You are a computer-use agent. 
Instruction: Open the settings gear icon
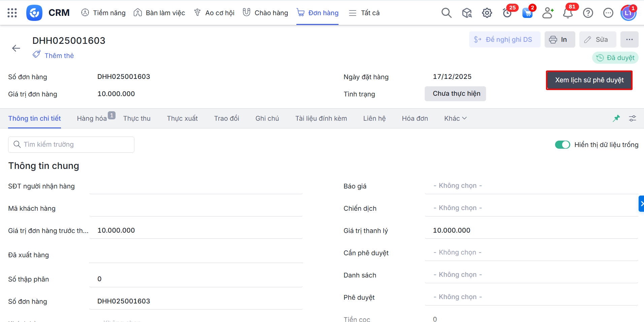pyautogui.click(x=487, y=13)
